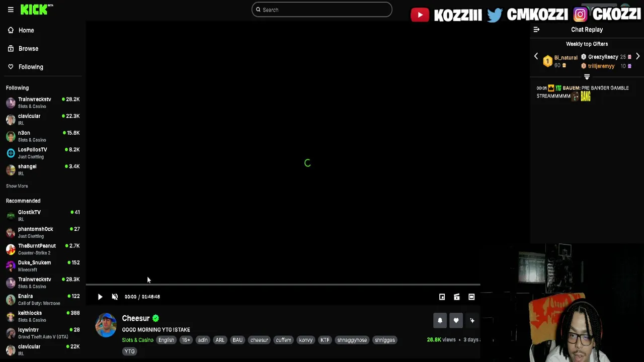The height and width of the screenshot is (362, 644).
Task: Click the BAU tag
Action: coord(237,340)
